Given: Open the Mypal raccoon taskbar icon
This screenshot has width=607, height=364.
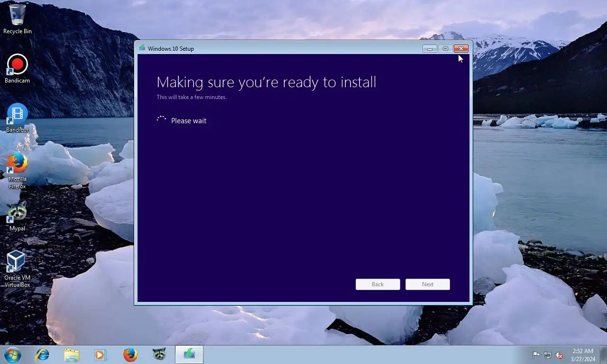Looking at the screenshot, I should click(x=159, y=355).
